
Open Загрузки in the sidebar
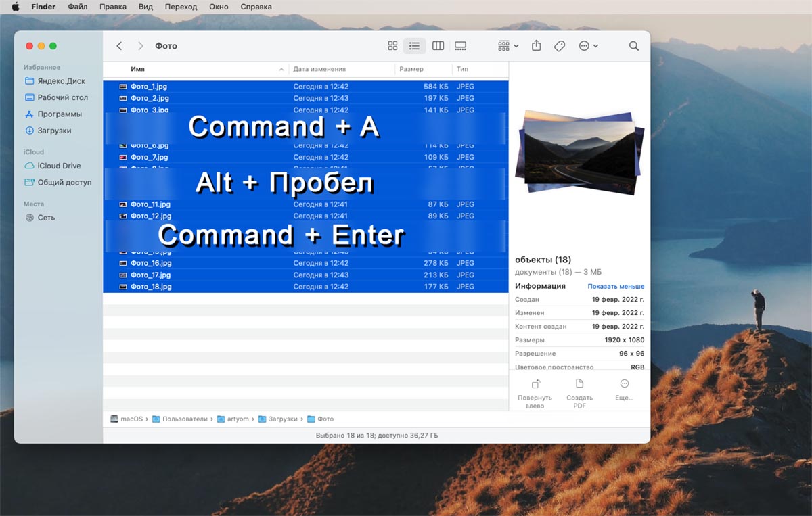click(54, 131)
